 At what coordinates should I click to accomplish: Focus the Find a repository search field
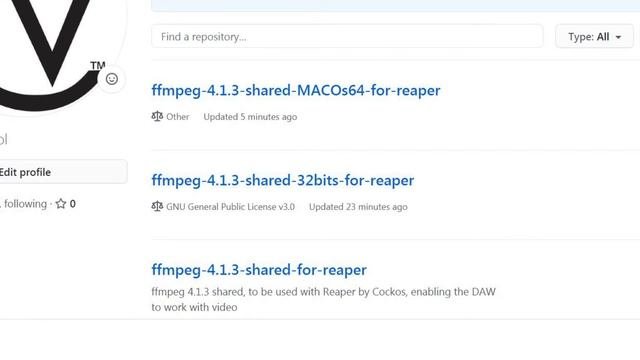(x=347, y=36)
